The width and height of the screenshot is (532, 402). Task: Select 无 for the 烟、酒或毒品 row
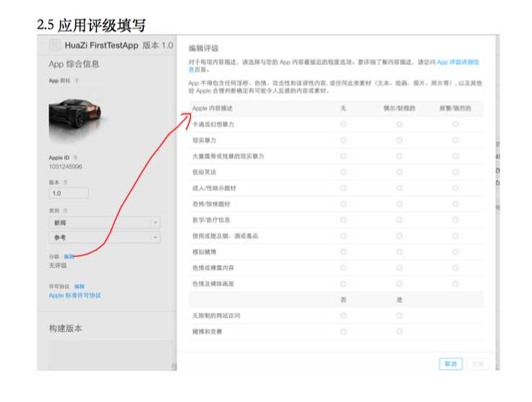click(343, 236)
